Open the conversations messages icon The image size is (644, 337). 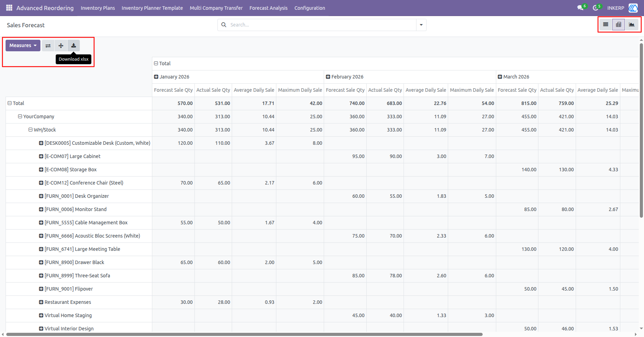point(581,8)
